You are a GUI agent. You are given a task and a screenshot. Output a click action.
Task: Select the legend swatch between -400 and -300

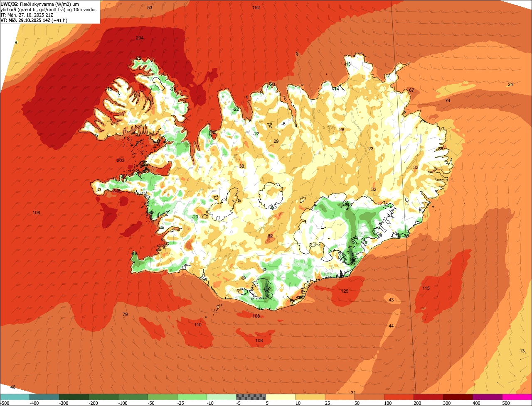[x=44, y=397]
